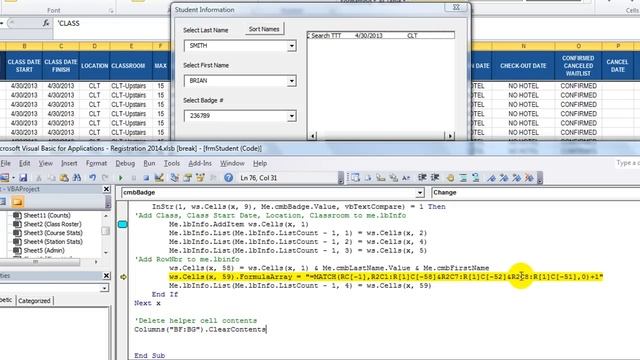Screen dimensions: 640x360
Task: Select the Search TTT row in listbox
Action: 380,36
